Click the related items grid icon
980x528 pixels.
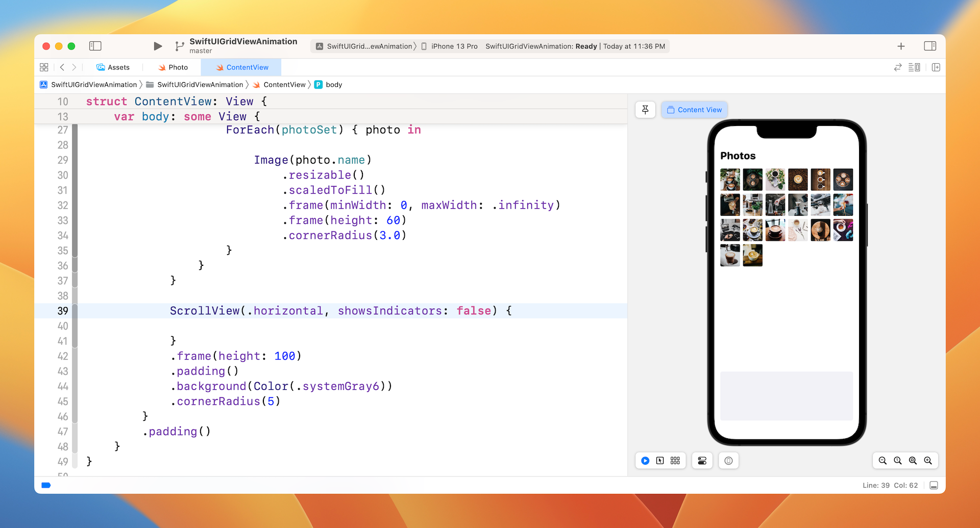point(44,67)
